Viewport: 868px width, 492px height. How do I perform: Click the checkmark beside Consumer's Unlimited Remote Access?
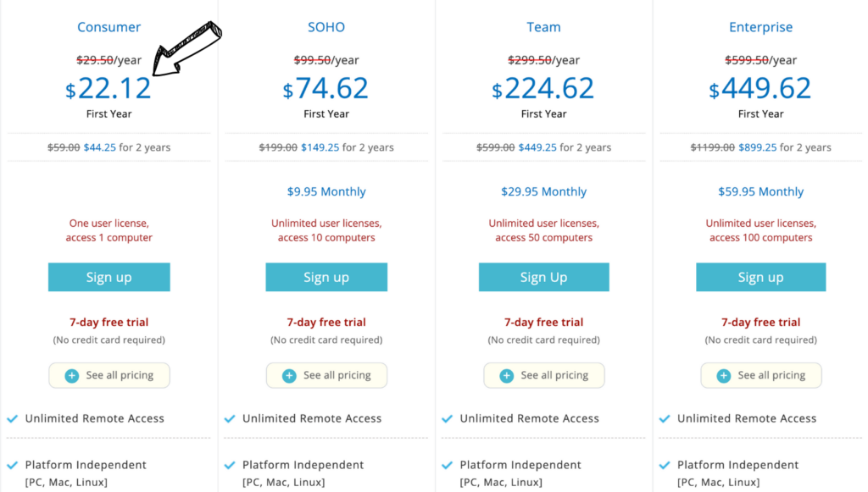(x=12, y=417)
